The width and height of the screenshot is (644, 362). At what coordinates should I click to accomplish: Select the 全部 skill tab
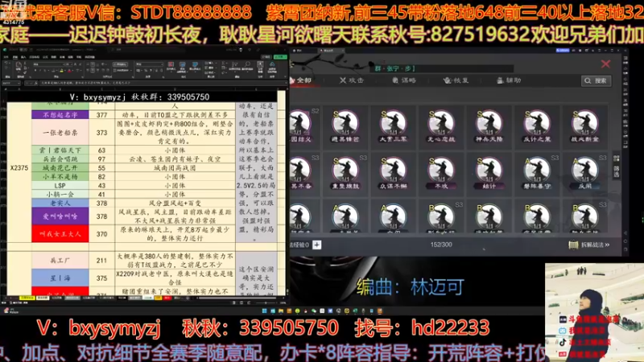coord(301,80)
